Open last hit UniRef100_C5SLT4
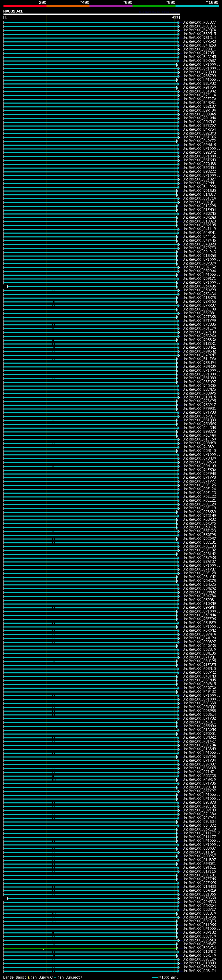This screenshot has width=222, height=980. click(199, 971)
